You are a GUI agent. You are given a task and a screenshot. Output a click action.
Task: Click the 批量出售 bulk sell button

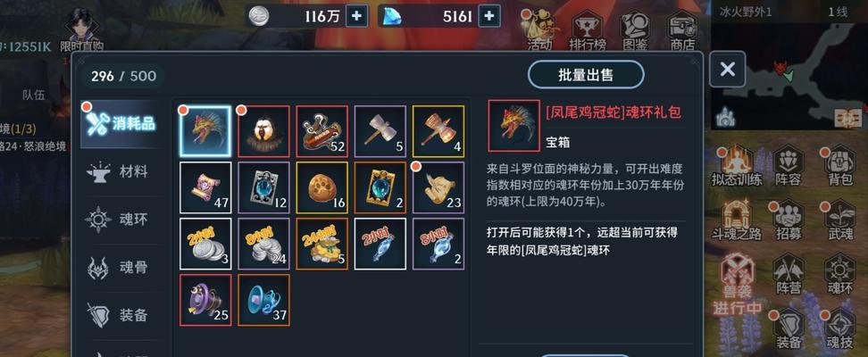click(586, 75)
